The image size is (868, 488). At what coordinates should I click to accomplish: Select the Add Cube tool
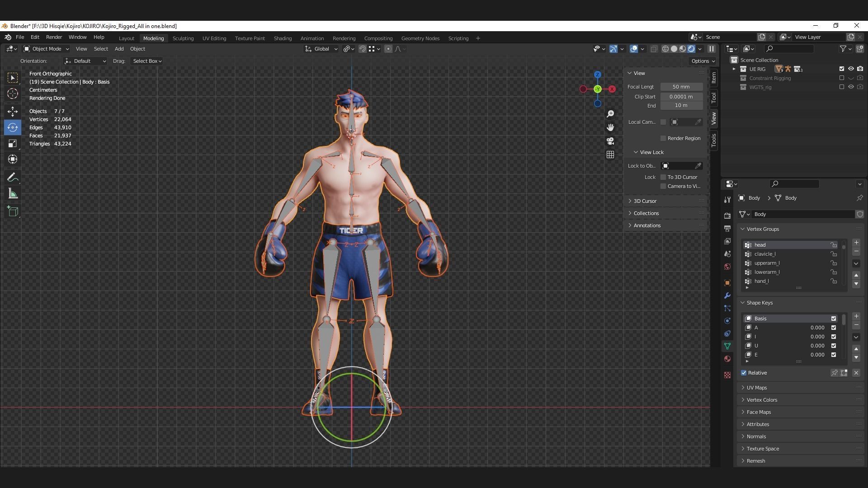13,211
